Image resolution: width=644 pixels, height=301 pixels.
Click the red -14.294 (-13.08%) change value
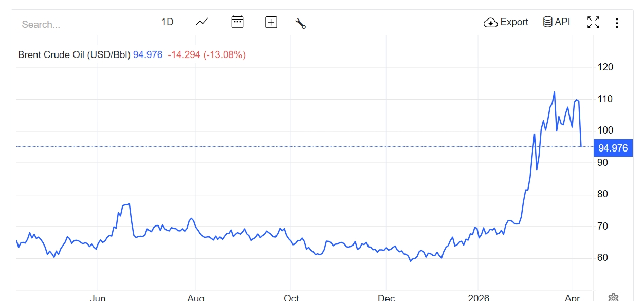[x=207, y=54]
